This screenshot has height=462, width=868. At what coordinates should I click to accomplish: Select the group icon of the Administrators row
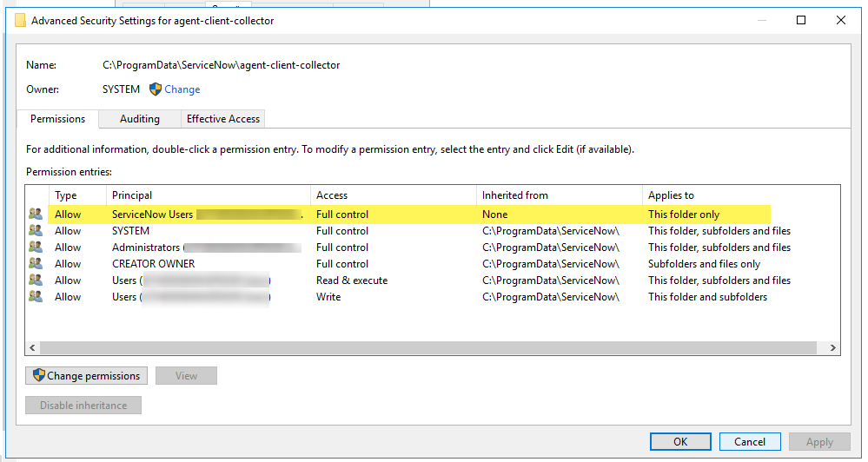tap(36, 247)
